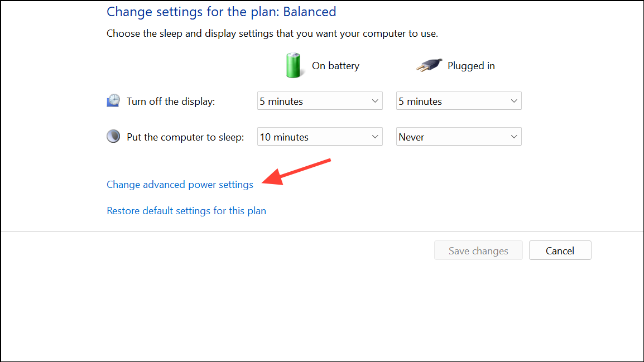The width and height of the screenshot is (644, 362).
Task: Expand the sleep dropdown showing 10 minutes
Action: tap(320, 136)
